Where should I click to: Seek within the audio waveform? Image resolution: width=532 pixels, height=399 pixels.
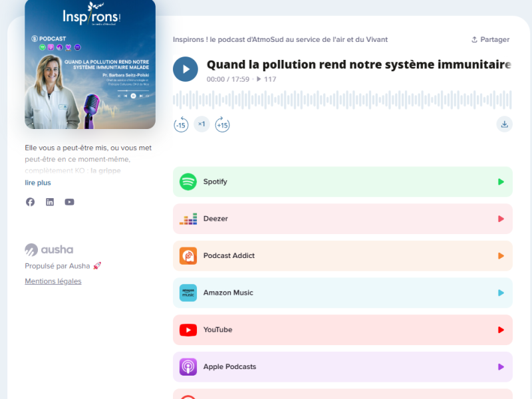[x=342, y=100]
